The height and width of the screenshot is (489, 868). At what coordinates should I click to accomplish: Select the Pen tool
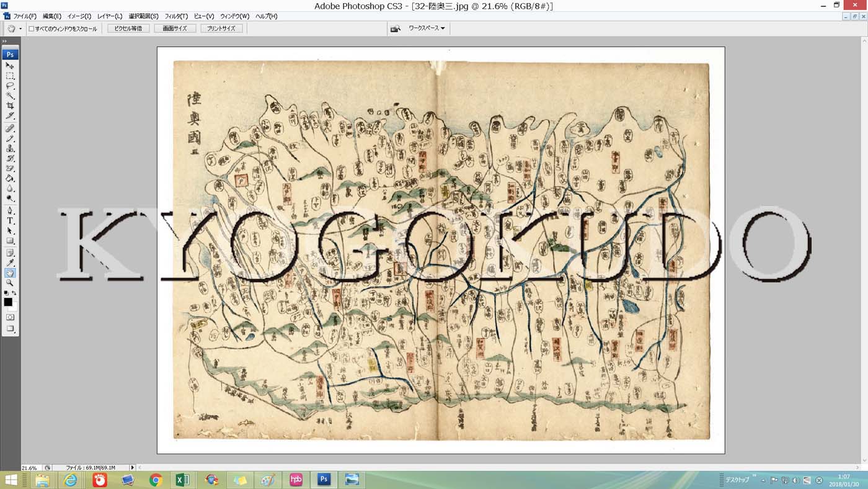point(10,210)
